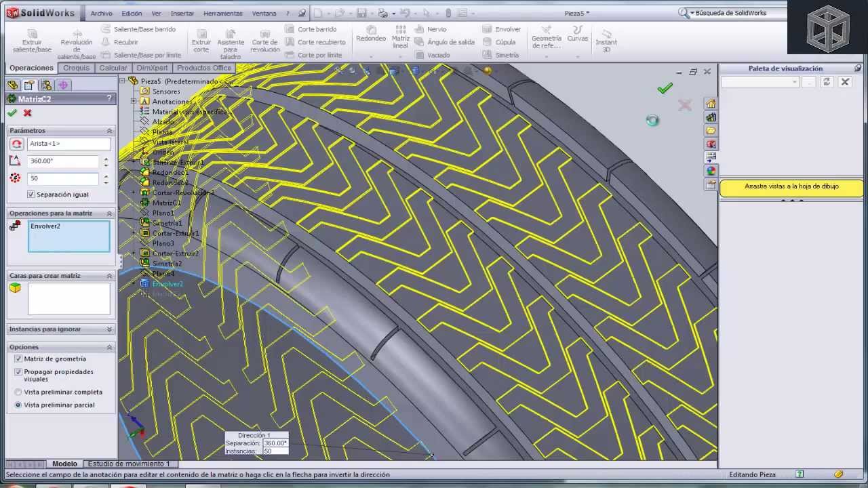Open Custom Properties icon in task pane
The image size is (868, 488).
711,184
